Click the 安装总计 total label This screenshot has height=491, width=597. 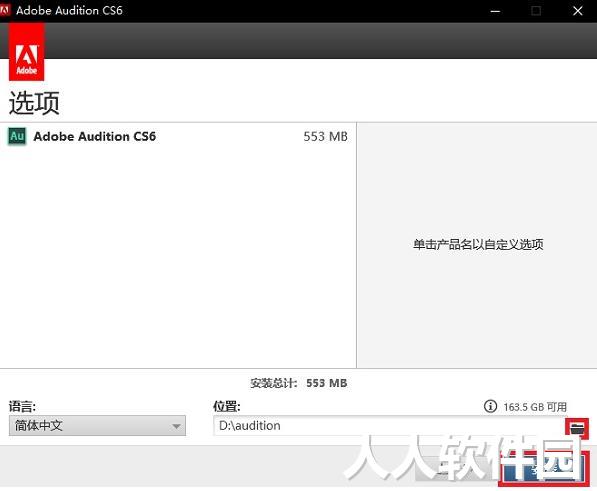pos(273,383)
